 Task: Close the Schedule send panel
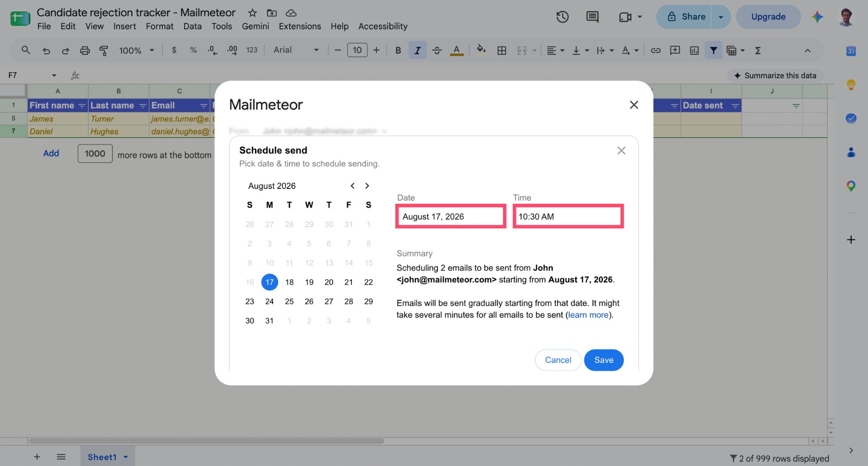point(621,151)
